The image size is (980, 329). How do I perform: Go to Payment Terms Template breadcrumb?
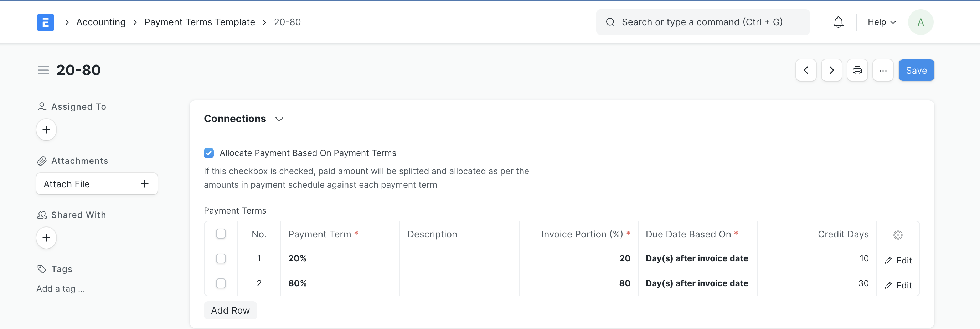199,22
